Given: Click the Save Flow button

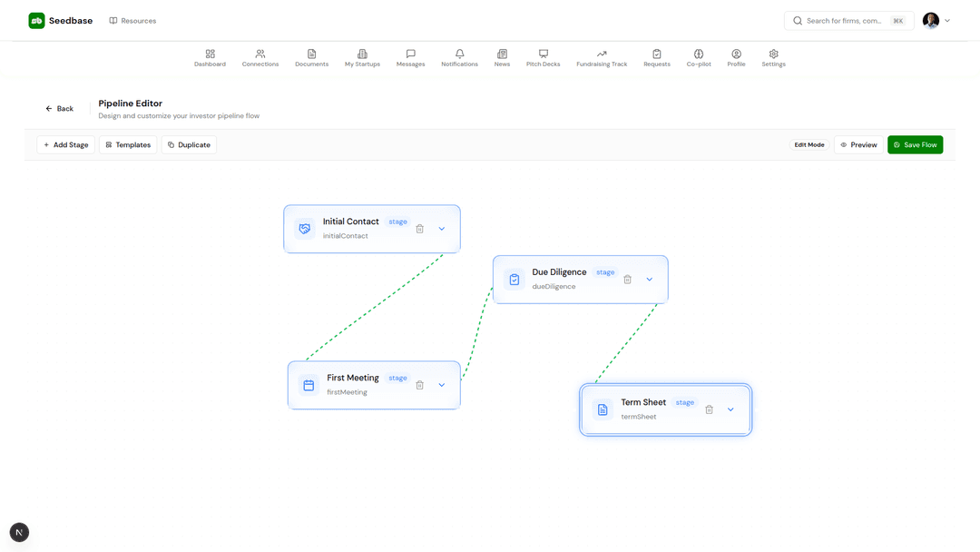Looking at the screenshot, I should coord(915,144).
